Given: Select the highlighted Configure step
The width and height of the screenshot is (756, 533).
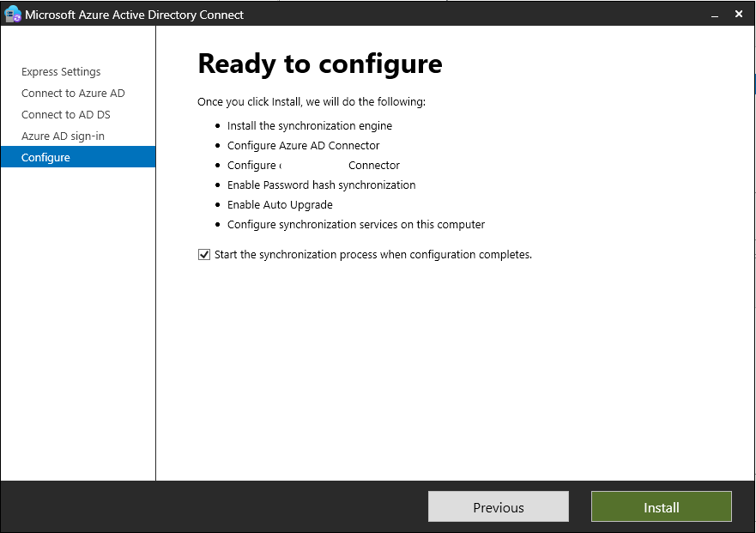Looking at the screenshot, I should 78,157.
